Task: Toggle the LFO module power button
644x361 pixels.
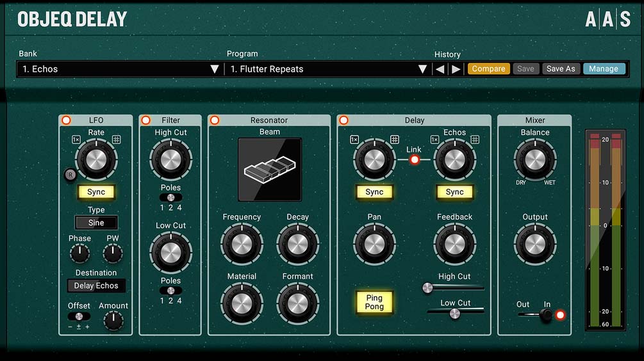Action: [66, 120]
